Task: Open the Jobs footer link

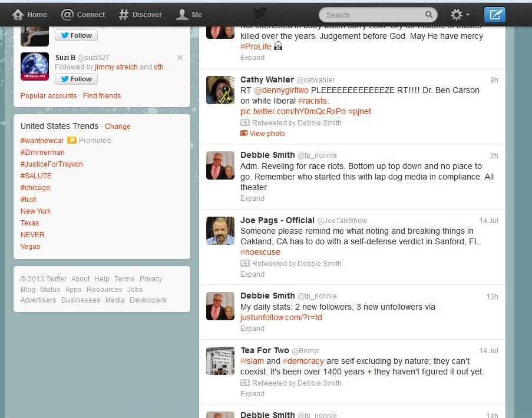Action: [135, 290]
